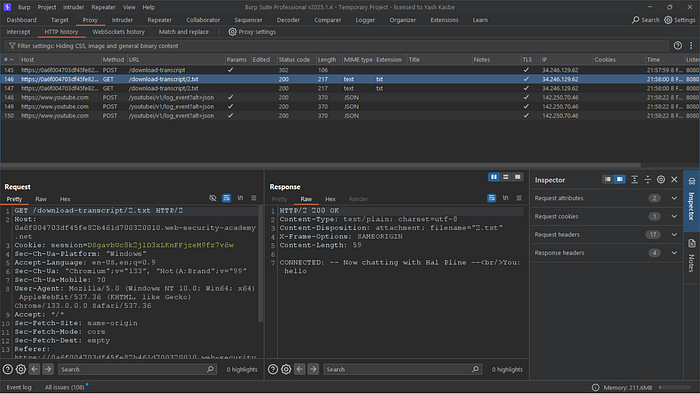This screenshot has height=394, width=700.
Task: Open Request search settings gear
Action: [x=21, y=369]
